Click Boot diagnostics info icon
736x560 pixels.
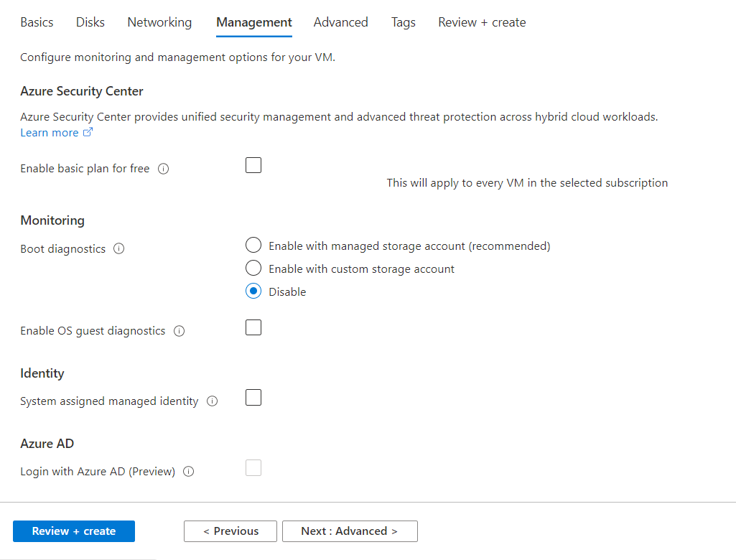tap(119, 249)
